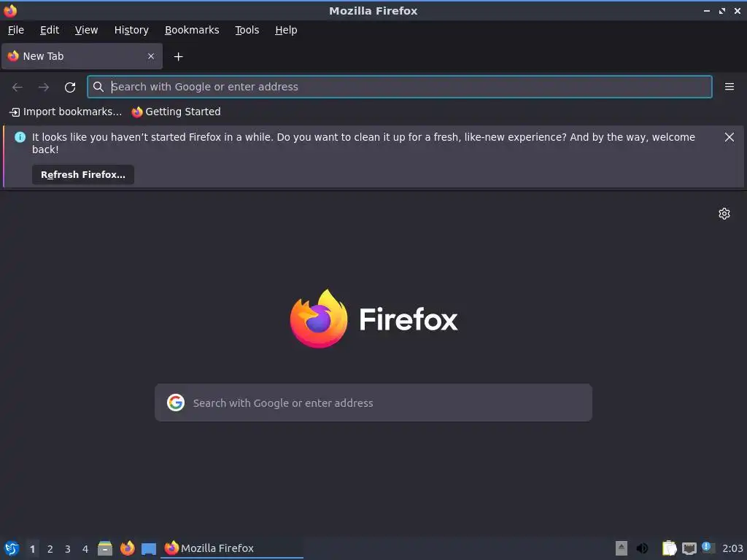Select Mozilla Firefox taskbar window entry

tap(231, 548)
